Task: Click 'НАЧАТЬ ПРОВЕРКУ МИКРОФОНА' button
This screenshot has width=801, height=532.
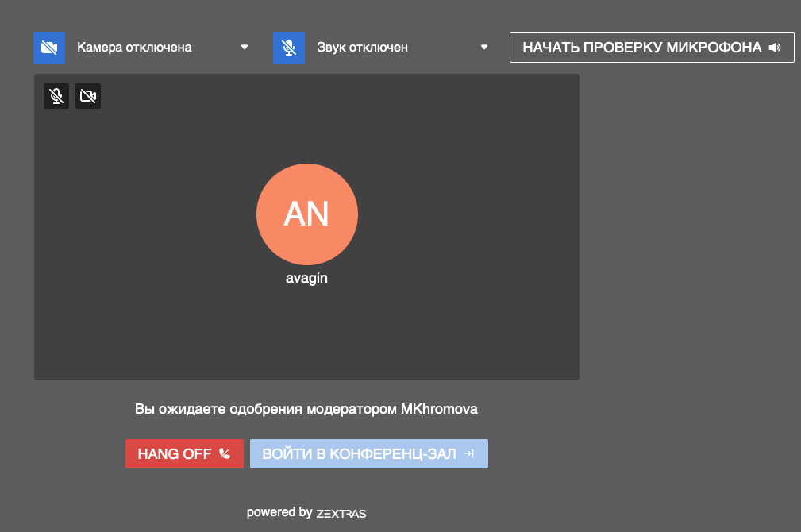Action: [641, 48]
